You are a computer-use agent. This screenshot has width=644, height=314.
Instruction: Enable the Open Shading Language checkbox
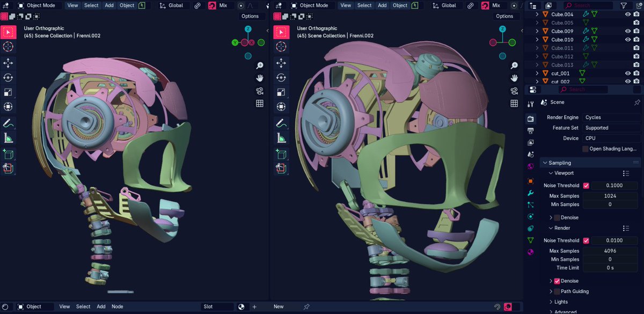click(x=584, y=149)
